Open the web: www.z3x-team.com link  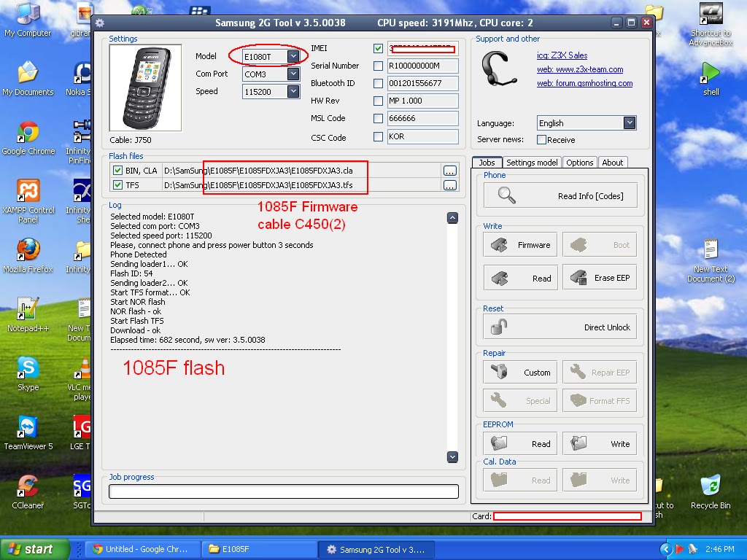click(x=580, y=69)
